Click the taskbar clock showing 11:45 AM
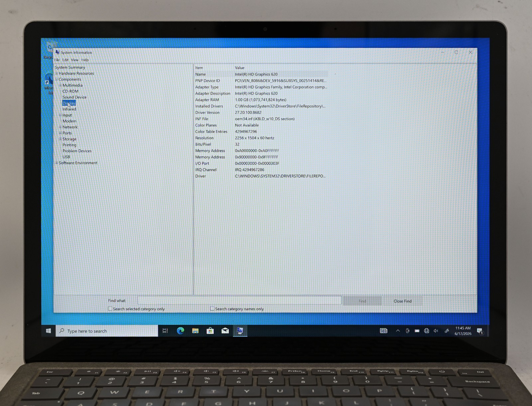 tap(463, 331)
